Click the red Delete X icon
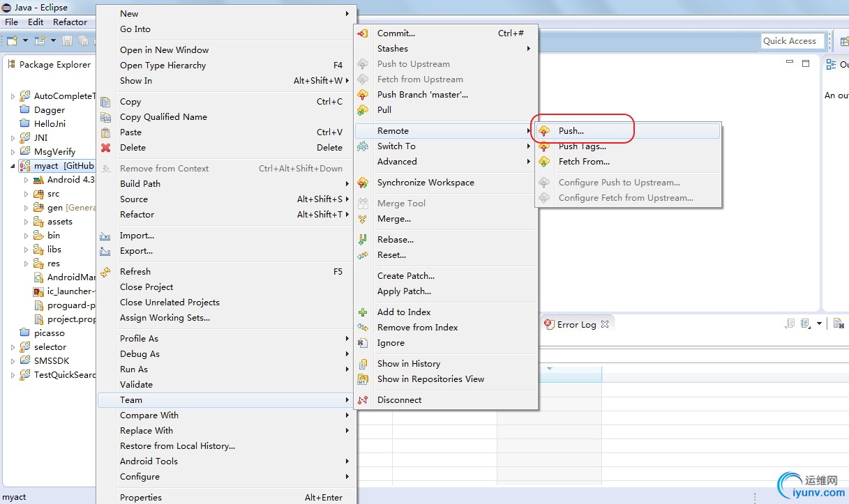 tap(106, 148)
